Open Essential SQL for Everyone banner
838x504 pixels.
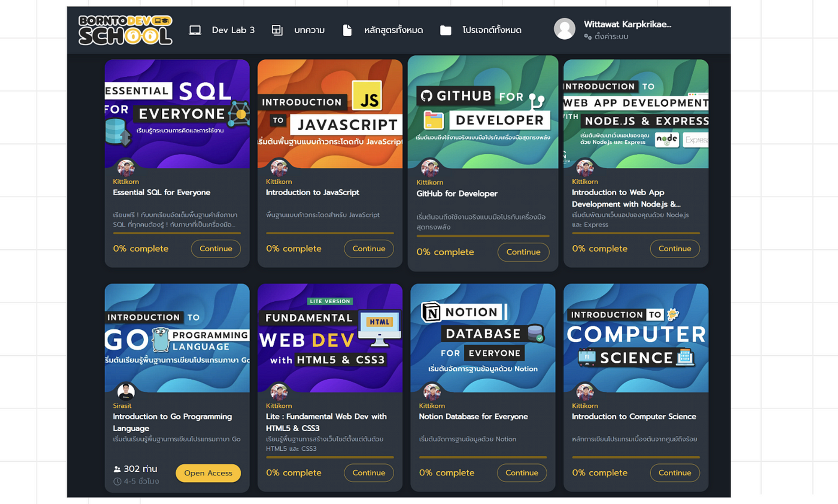(177, 114)
